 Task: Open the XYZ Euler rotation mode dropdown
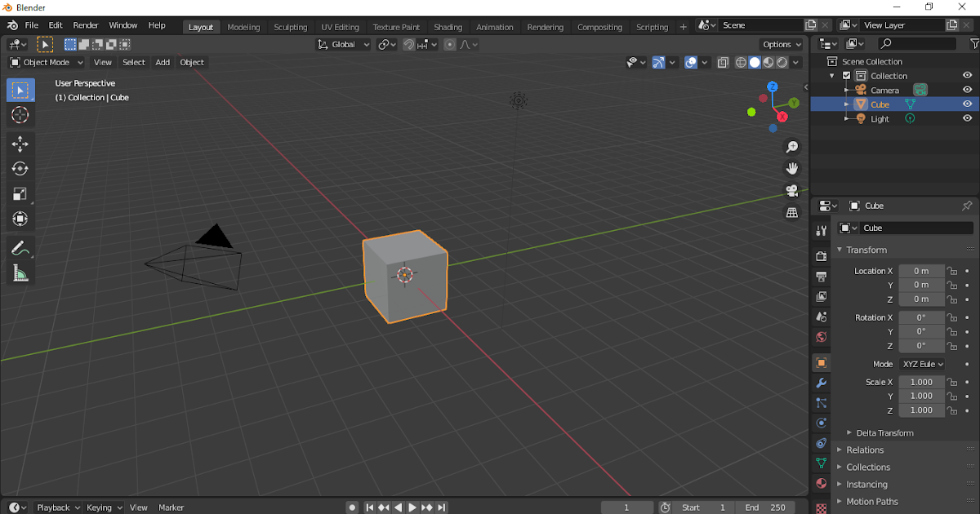tap(921, 364)
